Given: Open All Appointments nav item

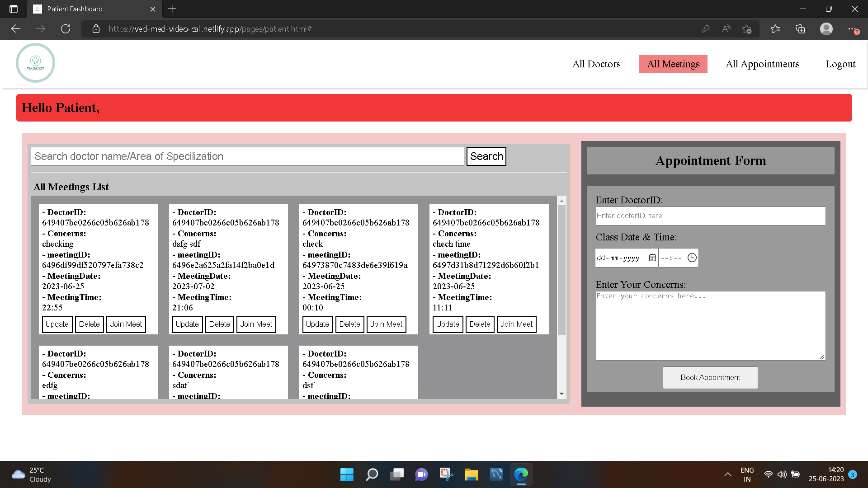Looking at the screenshot, I should 763,64.
